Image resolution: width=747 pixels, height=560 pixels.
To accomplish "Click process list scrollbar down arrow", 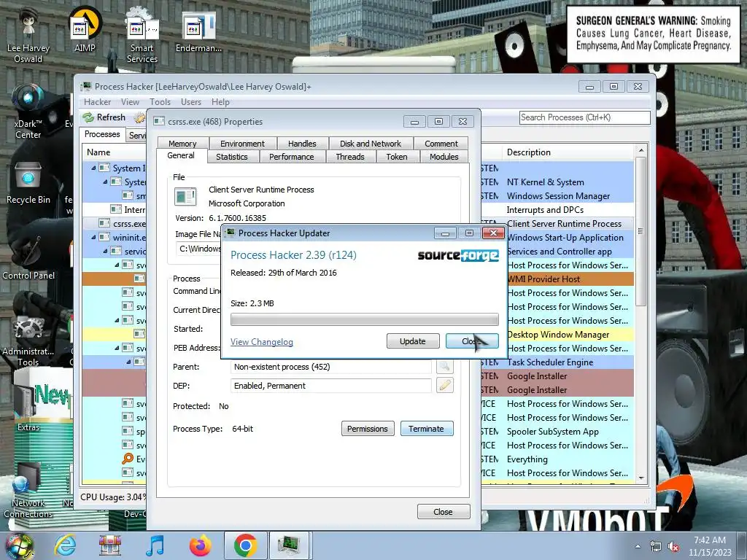I will (641, 478).
